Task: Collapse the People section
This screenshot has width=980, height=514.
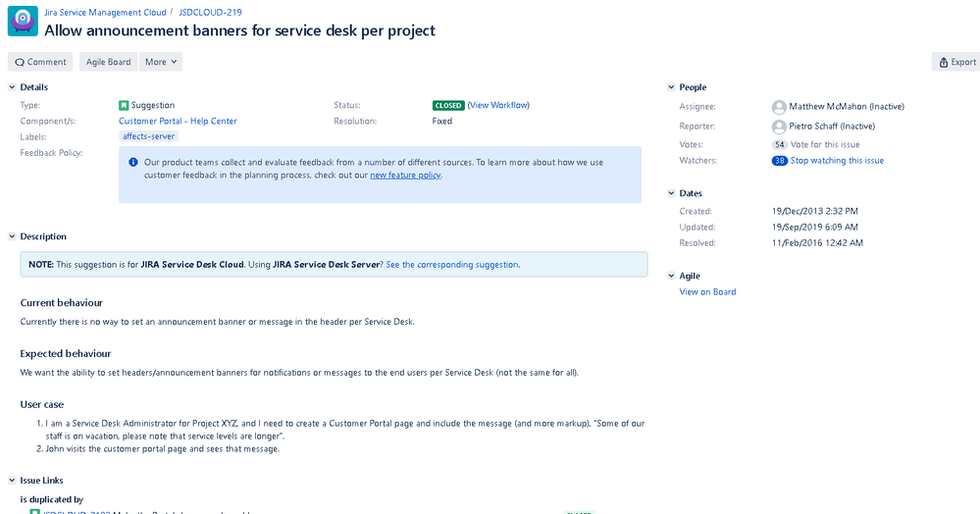Action: (671, 87)
